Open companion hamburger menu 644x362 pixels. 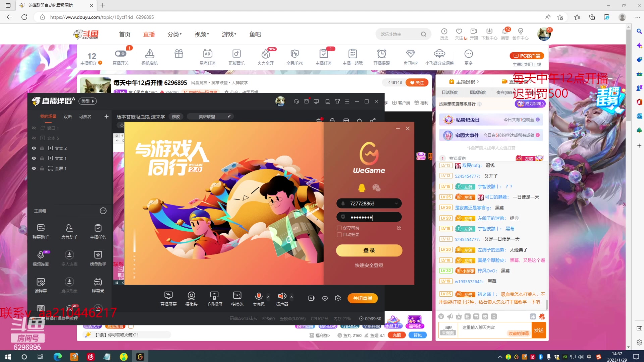click(x=347, y=101)
